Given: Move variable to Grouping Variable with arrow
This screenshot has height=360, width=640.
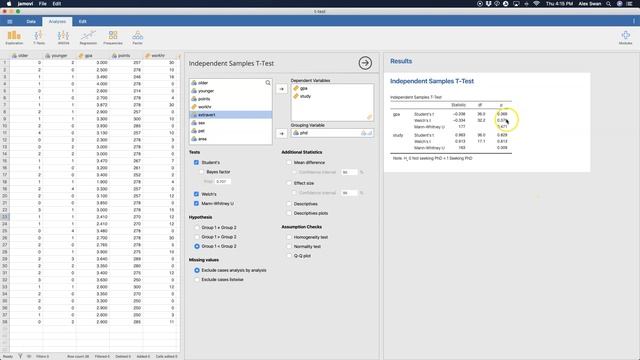Looking at the screenshot, I should tap(282, 133).
